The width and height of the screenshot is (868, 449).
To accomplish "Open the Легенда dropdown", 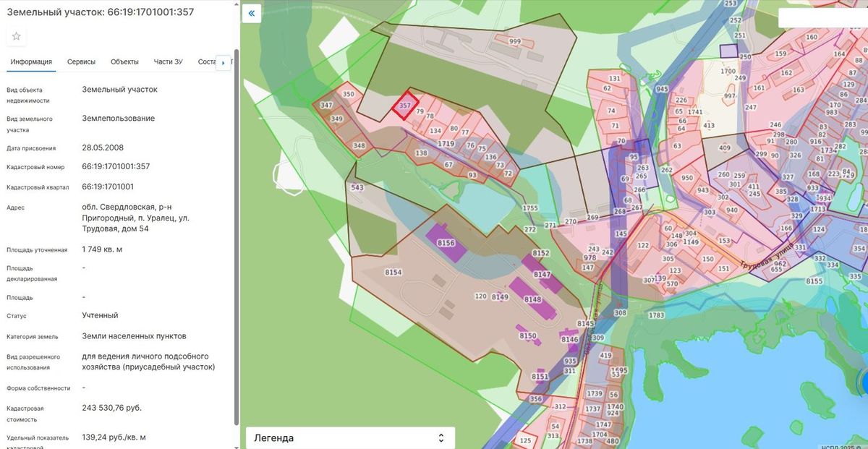I will [x=350, y=437].
